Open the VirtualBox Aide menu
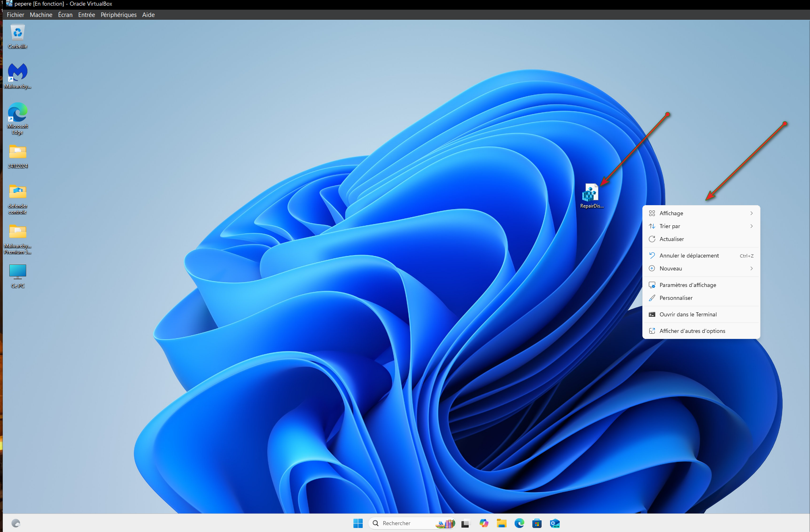Screen dimensions: 810x532 point(148,15)
